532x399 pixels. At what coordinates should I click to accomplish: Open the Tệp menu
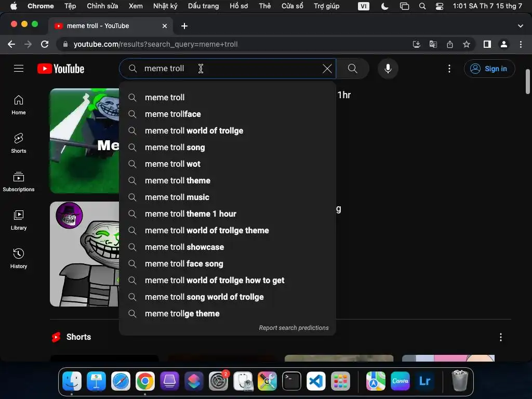coord(70,6)
